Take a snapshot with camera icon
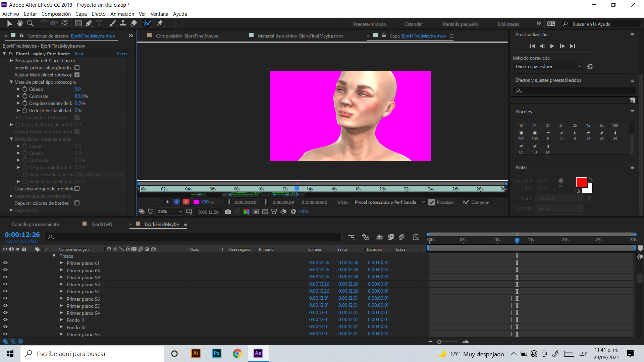 (228, 212)
